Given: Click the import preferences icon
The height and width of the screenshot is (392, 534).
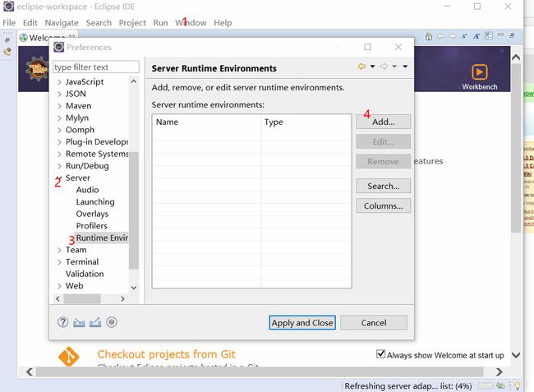Looking at the screenshot, I should point(79,322).
